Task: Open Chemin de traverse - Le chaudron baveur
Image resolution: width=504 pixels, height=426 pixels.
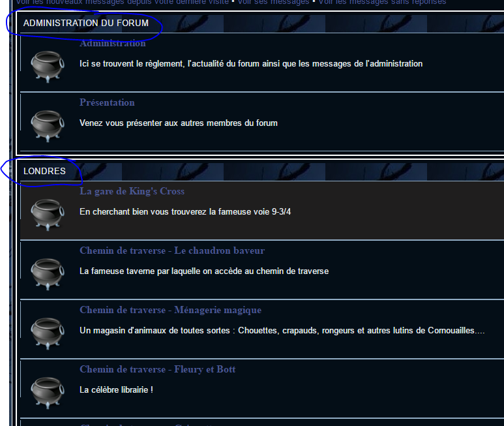Action: pyautogui.click(x=172, y=251)
